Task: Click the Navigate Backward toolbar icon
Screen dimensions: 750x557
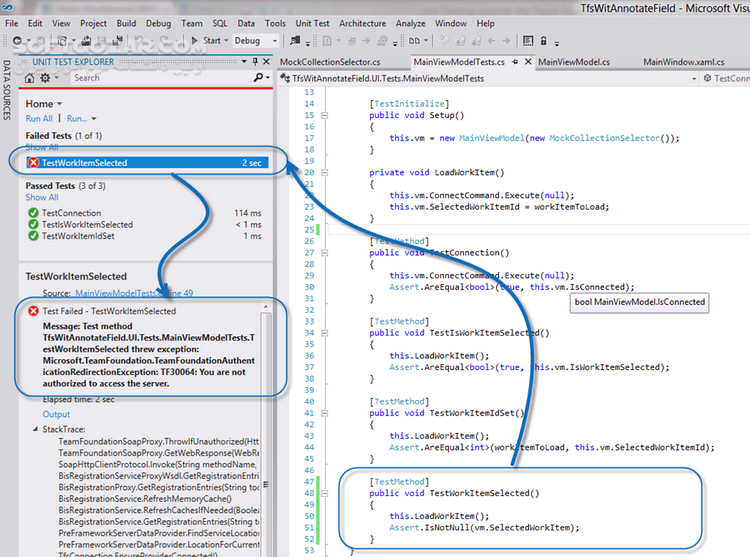Action: (18, 41)
